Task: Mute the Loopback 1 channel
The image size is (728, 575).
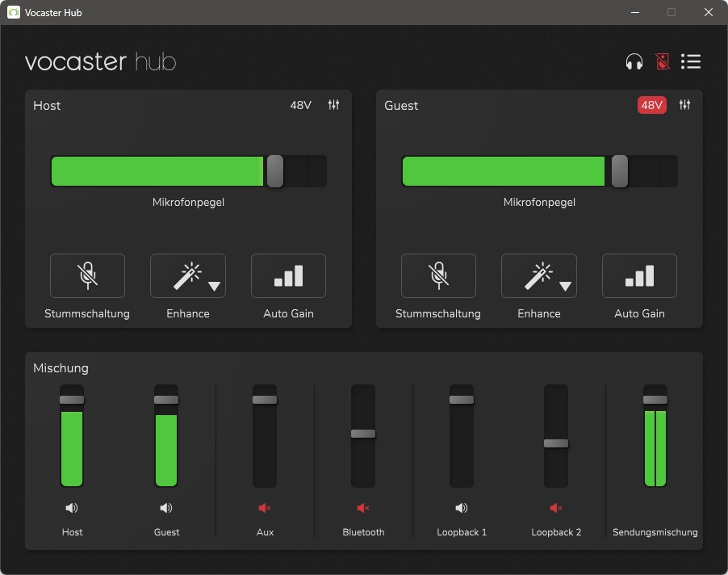Action: pos(462,508)
